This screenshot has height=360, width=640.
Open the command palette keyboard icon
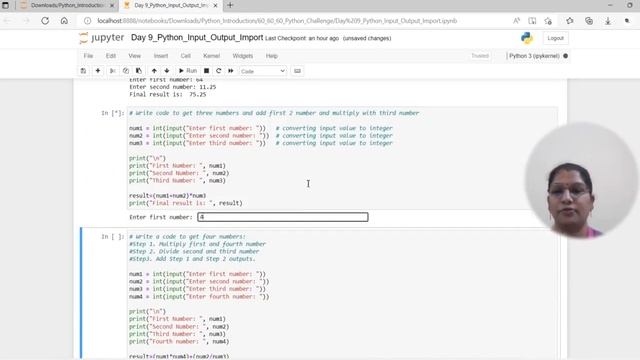297,71
